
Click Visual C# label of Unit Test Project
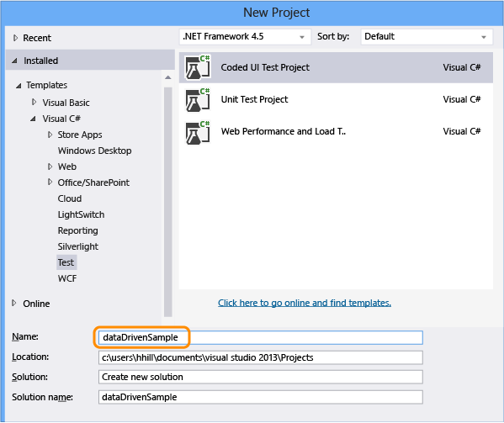(x=462, y=99)
